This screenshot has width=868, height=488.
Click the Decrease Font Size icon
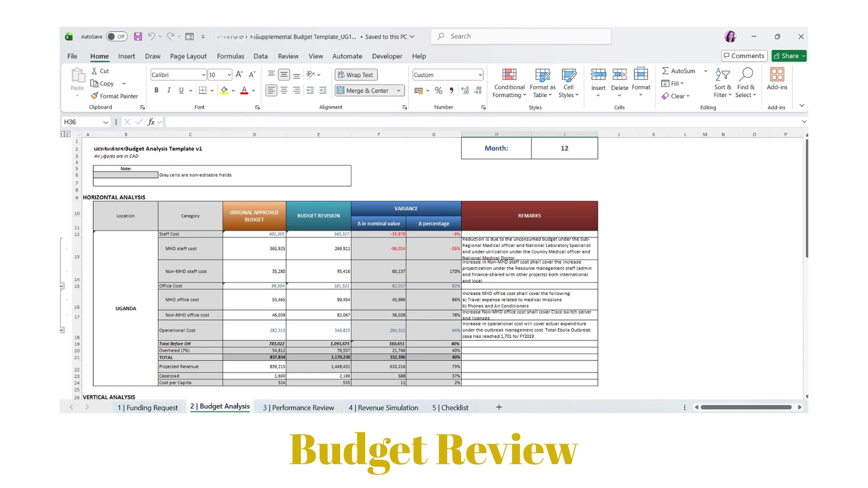(x=252, y=75)
